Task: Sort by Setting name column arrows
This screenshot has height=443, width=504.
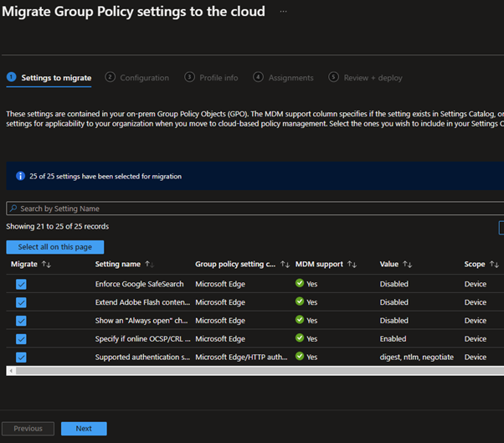Action: click(x=149, y=264)
